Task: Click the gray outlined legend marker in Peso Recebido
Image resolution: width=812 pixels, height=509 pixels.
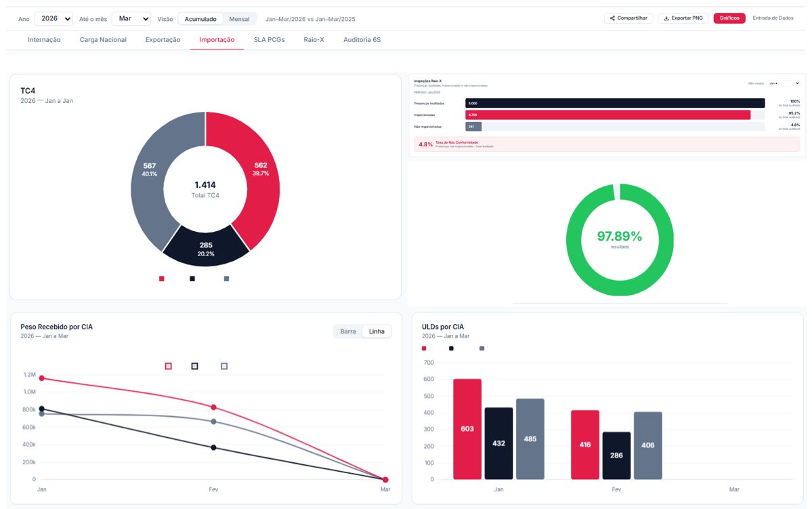Action: [x=224, y=366]
